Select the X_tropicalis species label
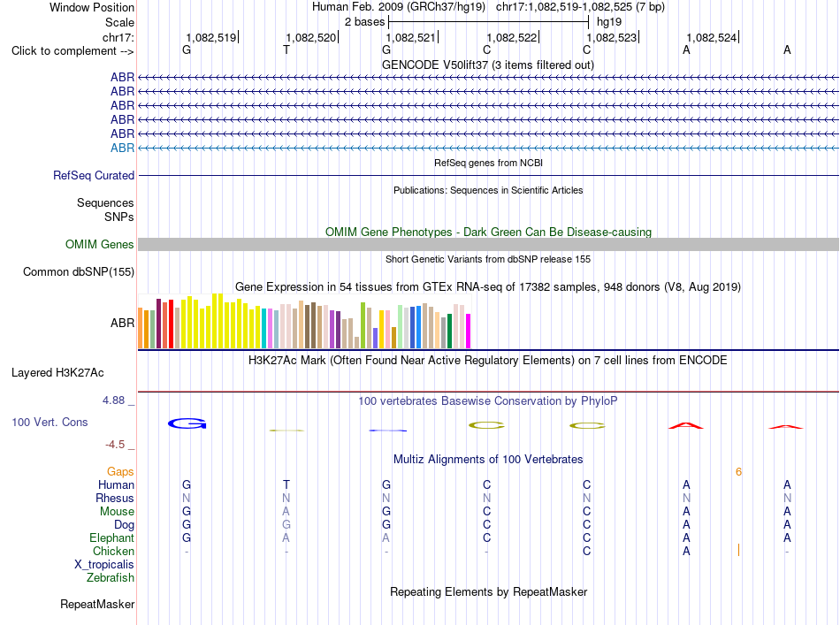840x625 pixels. (x=104, y=565)
